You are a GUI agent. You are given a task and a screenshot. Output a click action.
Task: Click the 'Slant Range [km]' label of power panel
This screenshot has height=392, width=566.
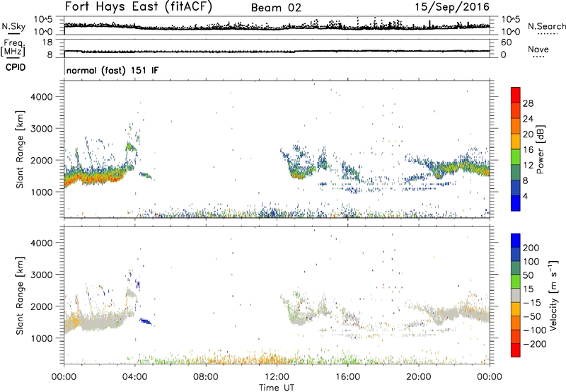click(20, 149)
